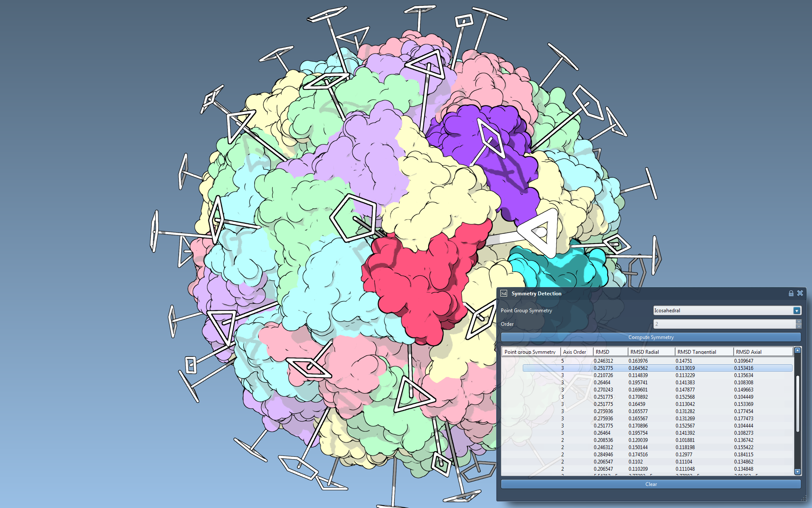This screenshot has height=508, width=812.
Task: Click the RMSD Axial column header
Action: (x=749, y=352)
